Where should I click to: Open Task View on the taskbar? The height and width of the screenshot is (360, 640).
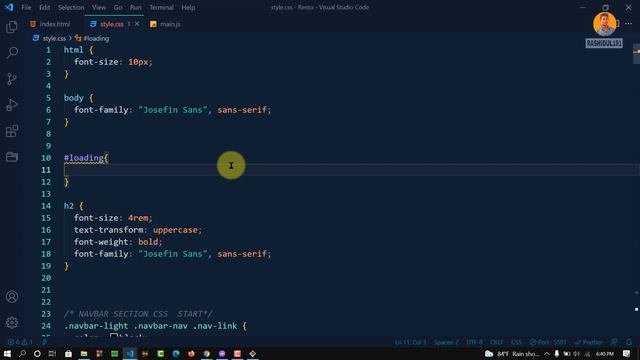tap(52, 353)
